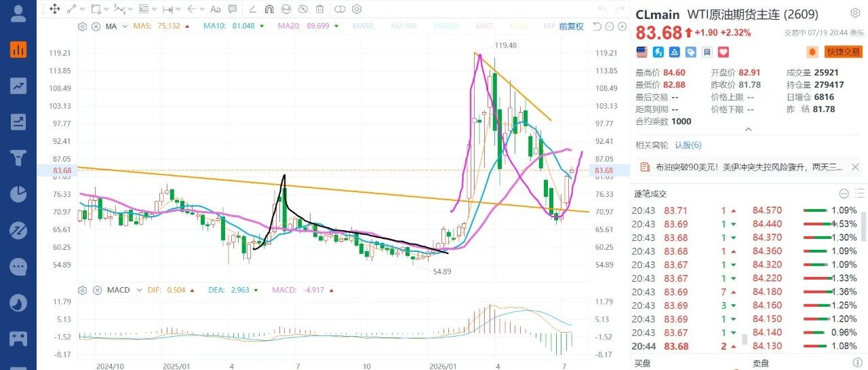Image resolution: width=868 pixels, height=370 pixels.
Task: Click 快捷交易 quick trade button
Action: point(844,52)
